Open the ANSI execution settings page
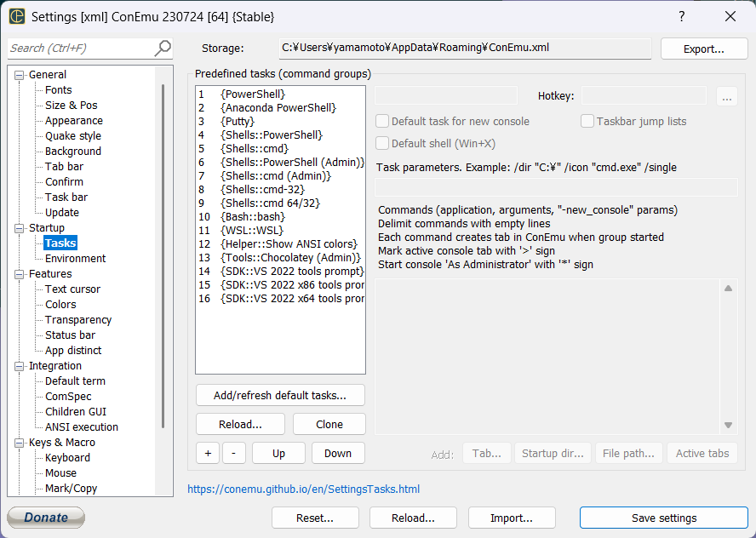 coord(82,427)
